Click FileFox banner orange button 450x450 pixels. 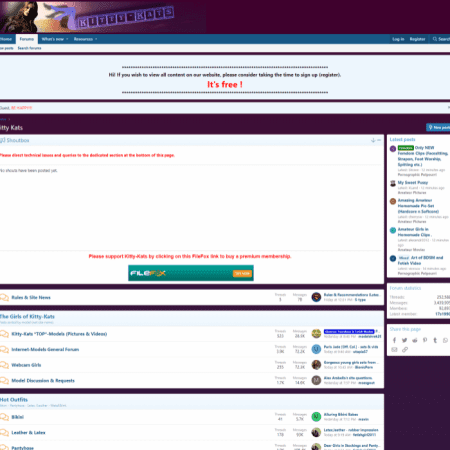click(x=242, y=273)
